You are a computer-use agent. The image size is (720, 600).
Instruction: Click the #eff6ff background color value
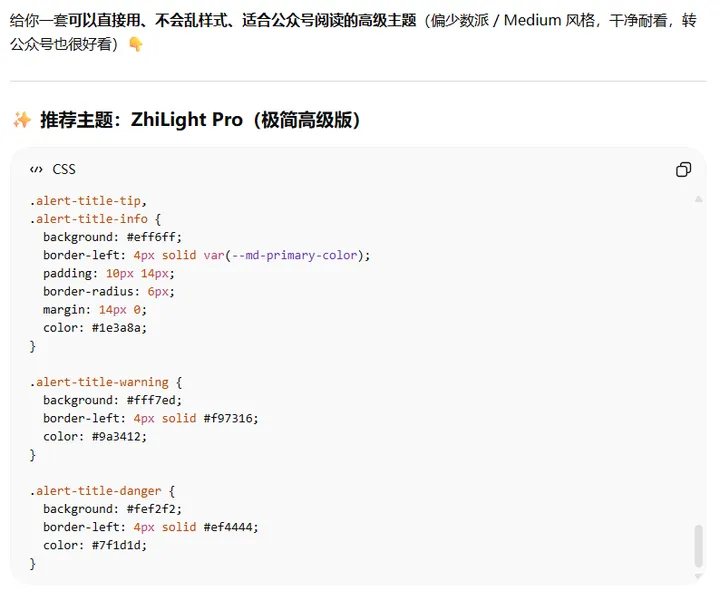point(154,237)
